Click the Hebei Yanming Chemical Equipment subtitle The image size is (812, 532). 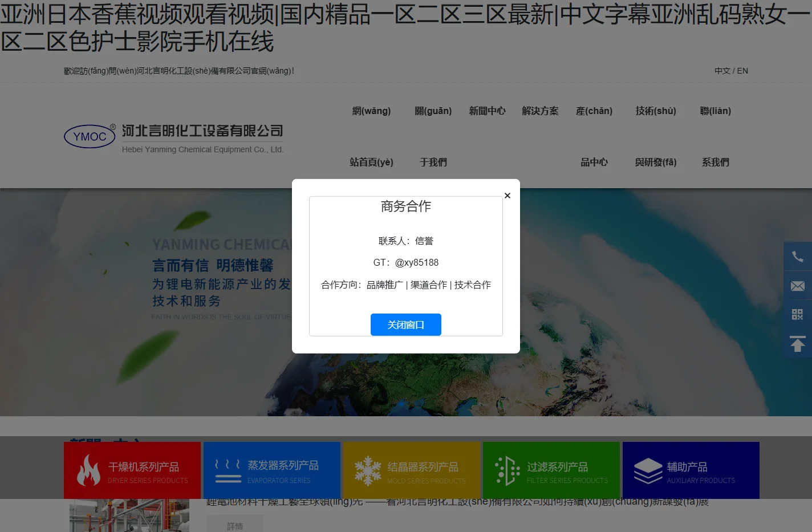coord(202,149)
